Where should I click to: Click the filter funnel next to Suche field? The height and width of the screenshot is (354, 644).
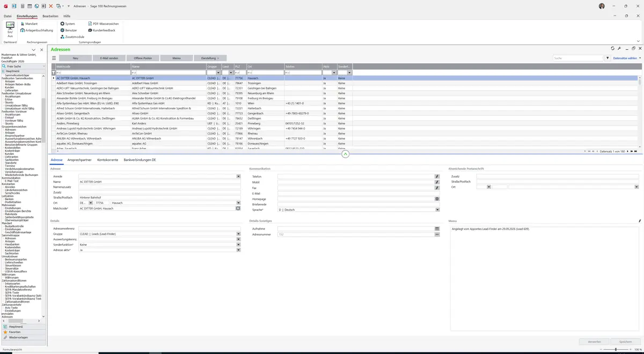tap(608, 58)
